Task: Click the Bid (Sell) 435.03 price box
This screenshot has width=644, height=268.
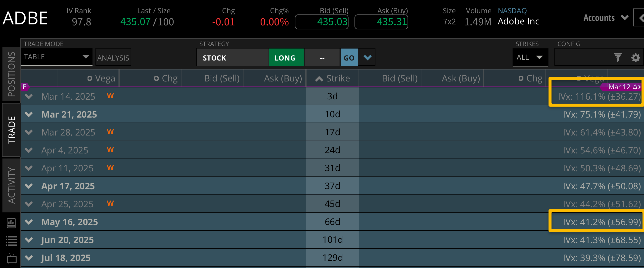Action: (322, 22)
